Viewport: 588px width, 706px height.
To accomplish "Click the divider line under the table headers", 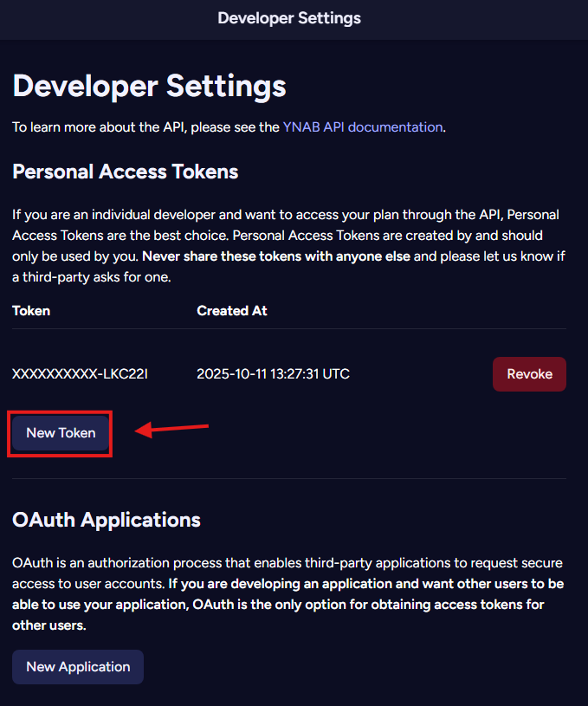I will [289, 328].
